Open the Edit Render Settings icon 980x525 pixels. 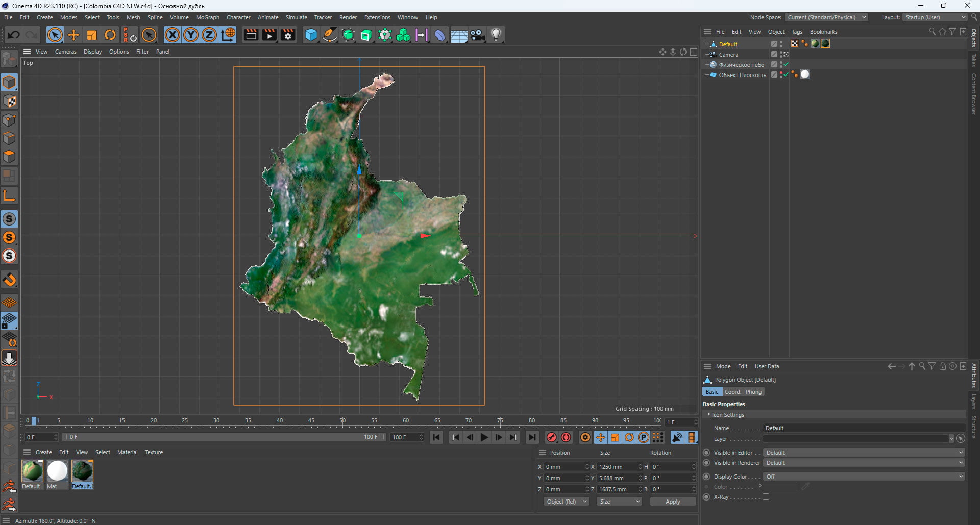click(288, 35)
